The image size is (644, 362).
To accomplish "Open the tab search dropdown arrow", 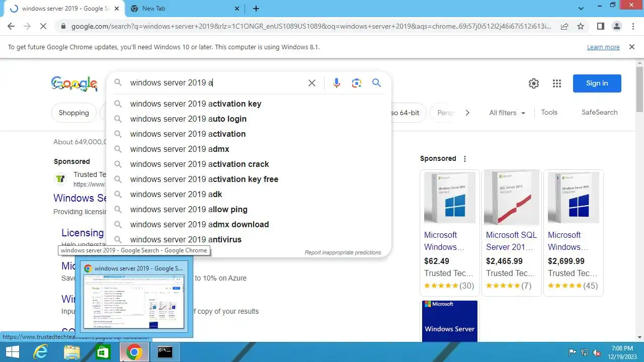I will click(581, 9).
